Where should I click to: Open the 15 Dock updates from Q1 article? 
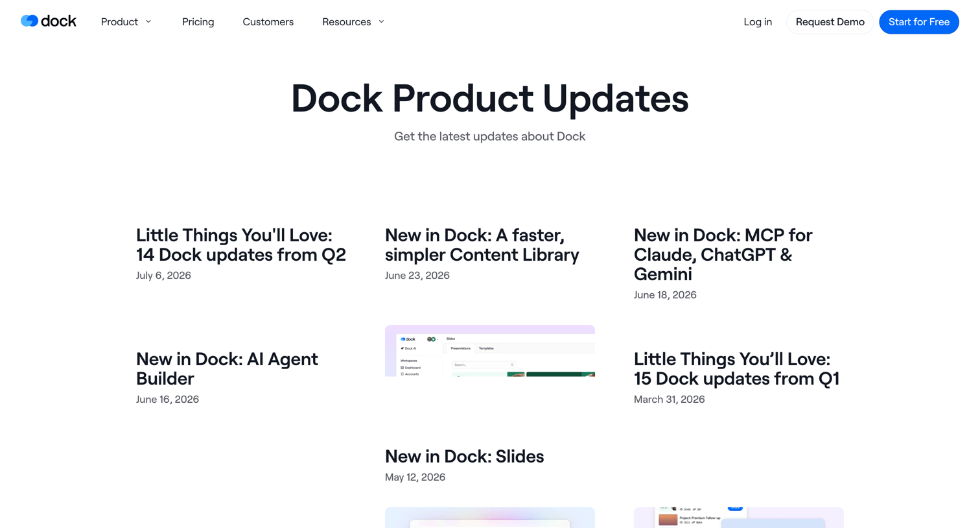point(736,368)
